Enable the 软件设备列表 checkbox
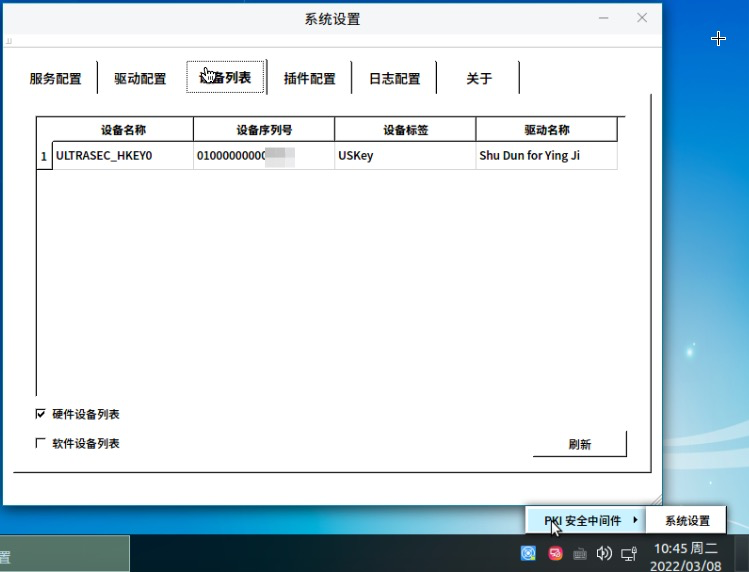Viewport: 749px width, 572px height. tap(41, 443)
